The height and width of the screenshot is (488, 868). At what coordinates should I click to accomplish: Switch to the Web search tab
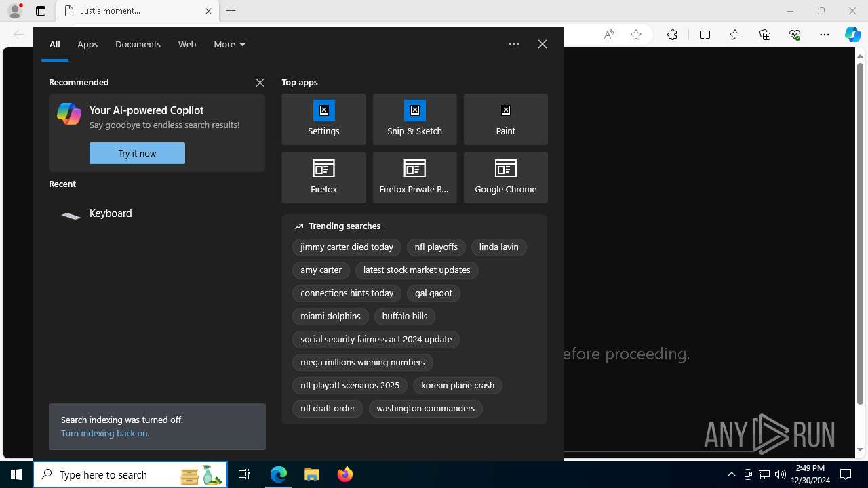187,44
